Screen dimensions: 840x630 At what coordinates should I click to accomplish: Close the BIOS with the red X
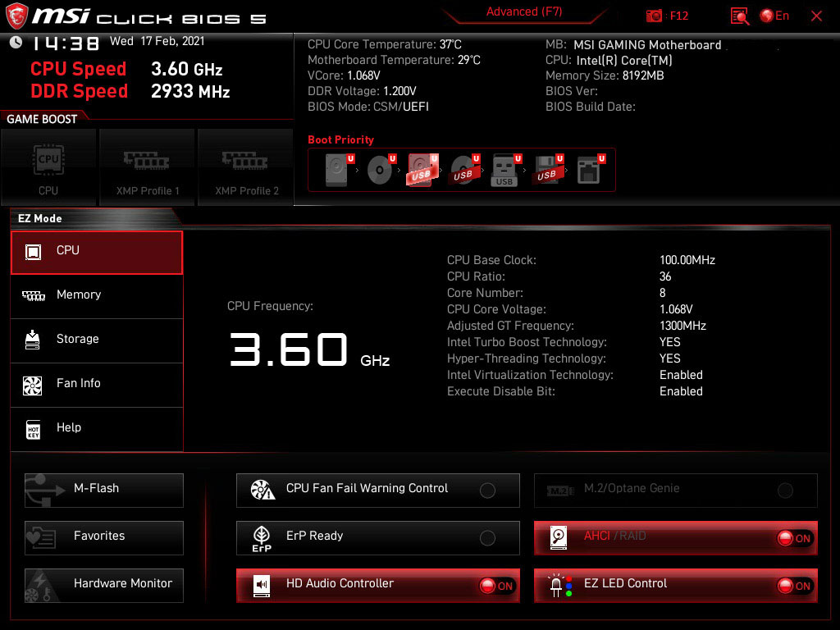(x=816, y=16)
